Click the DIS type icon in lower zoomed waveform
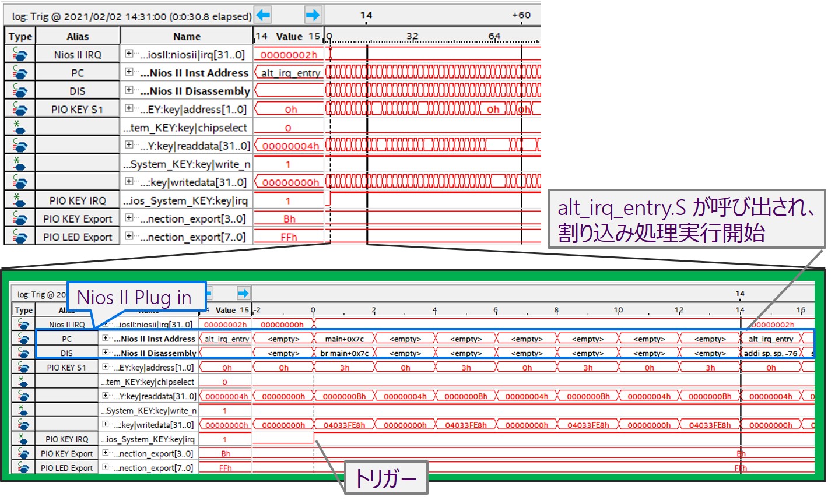Image resolution: width=835 pixels, height=504 pixels. (x=23, y=353)
